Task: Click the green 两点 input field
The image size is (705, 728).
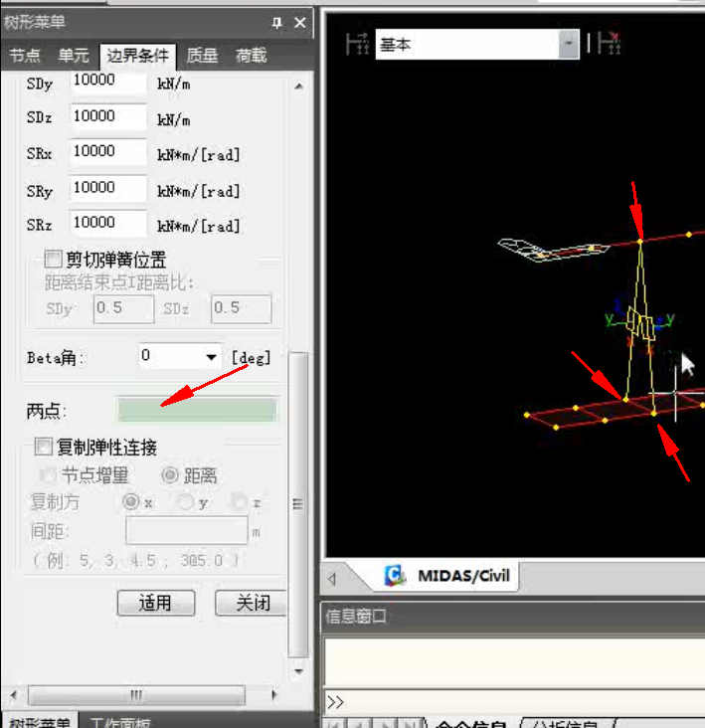Action: 198,411
